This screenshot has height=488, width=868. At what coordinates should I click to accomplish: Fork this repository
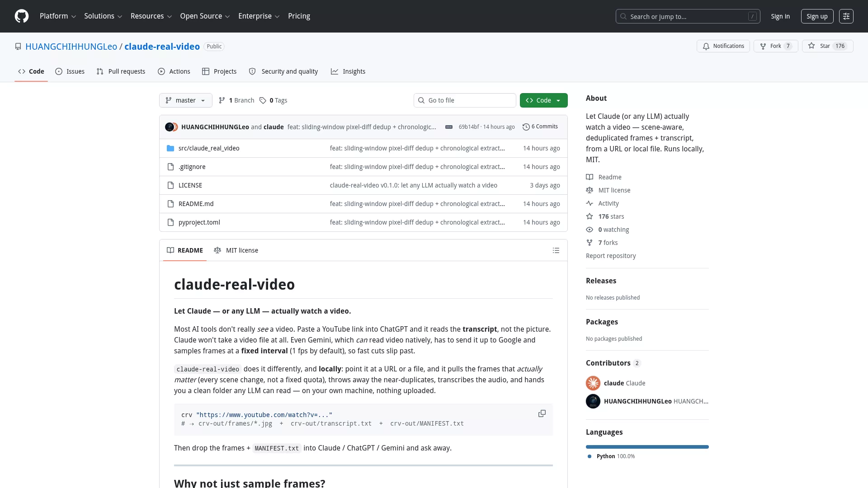(x=776, y=46)
